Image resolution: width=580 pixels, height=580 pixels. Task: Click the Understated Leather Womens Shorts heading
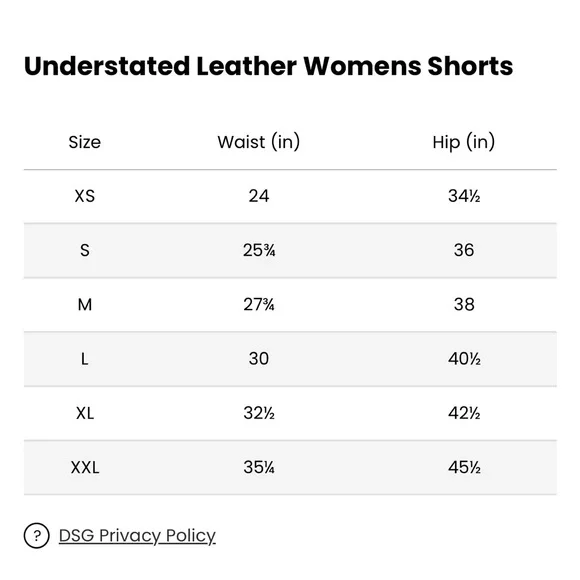269,66
